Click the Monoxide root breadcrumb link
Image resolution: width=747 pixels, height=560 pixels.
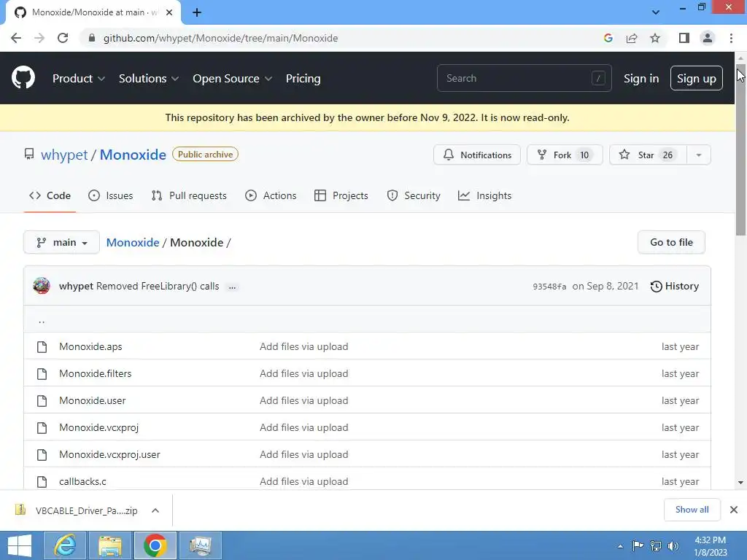[133, 242]
